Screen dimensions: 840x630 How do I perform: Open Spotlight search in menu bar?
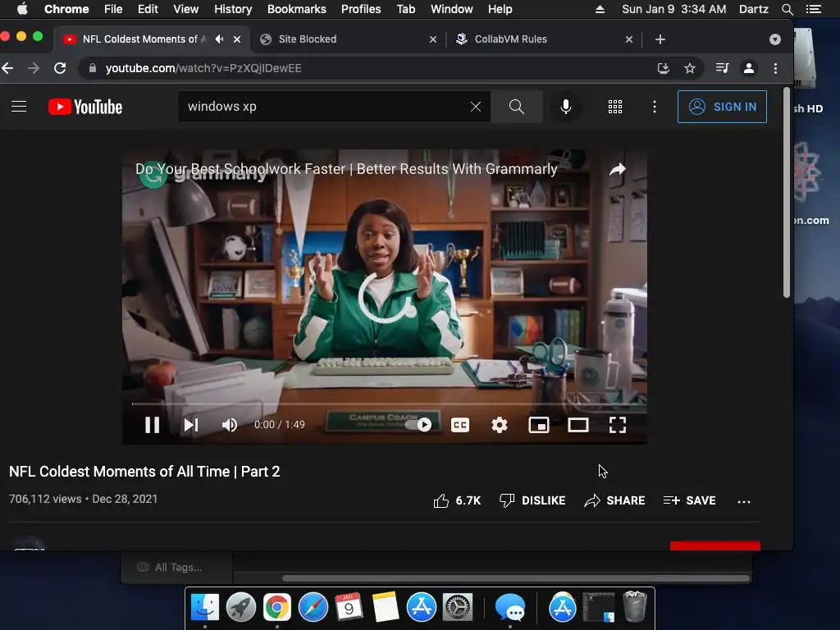point(787,9)
